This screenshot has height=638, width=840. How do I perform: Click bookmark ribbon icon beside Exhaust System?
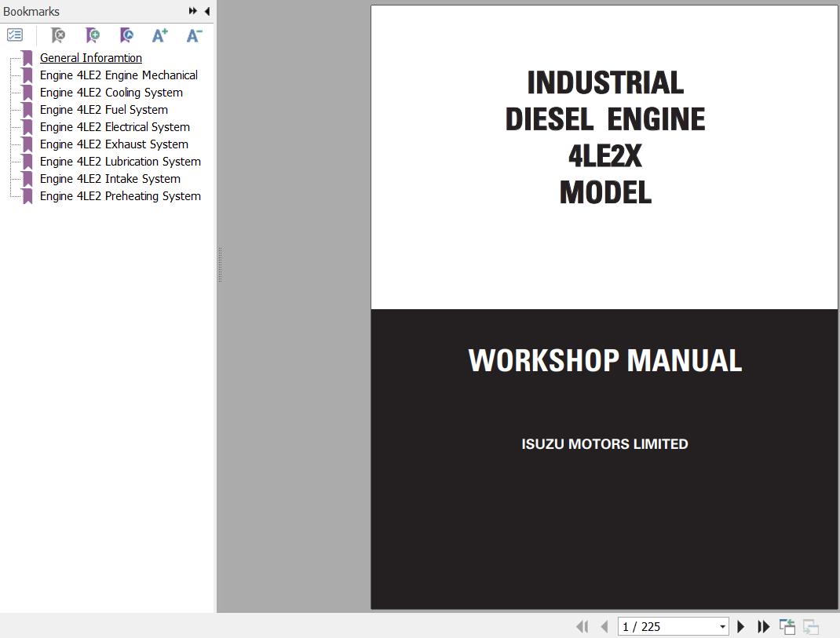[27, 144]
